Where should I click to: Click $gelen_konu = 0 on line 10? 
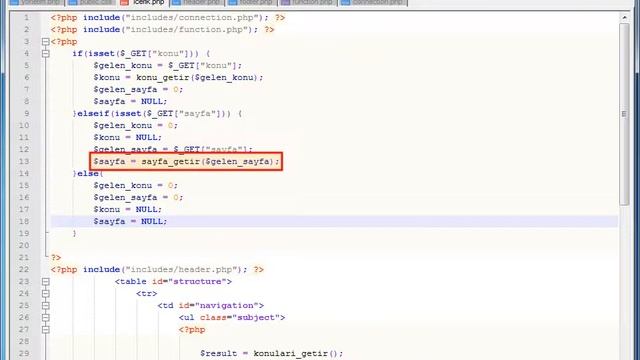pyautogui.click(x=136, y=125)
